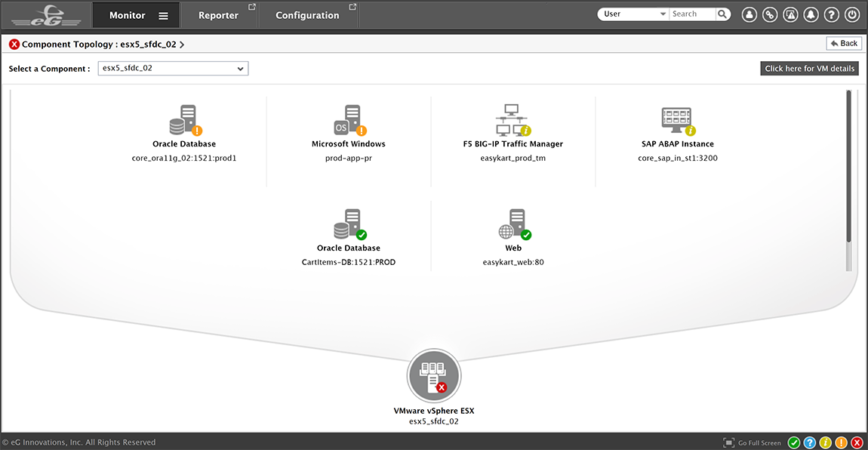Click the Back button

[x=844, y=43]
